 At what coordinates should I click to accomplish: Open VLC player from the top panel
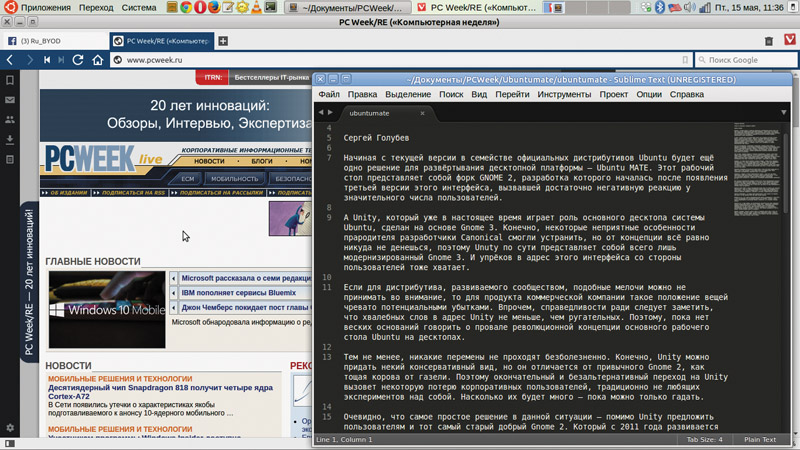click(256, 7)
